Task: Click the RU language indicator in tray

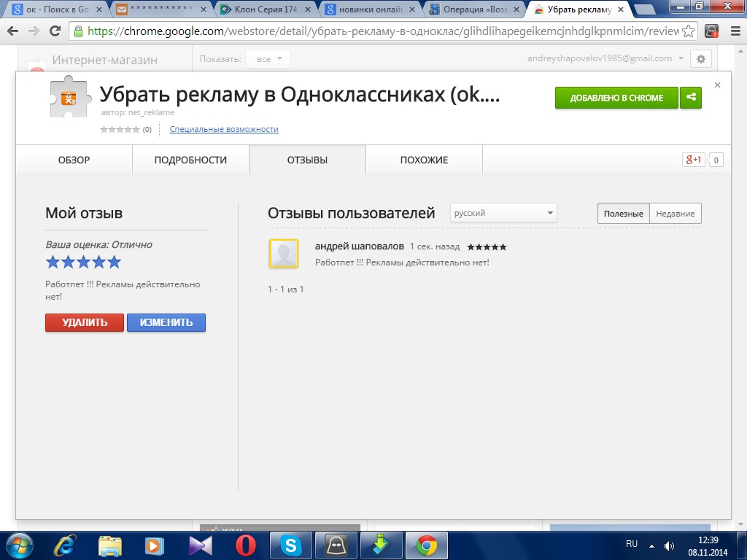Action: [x=632, y=544]
